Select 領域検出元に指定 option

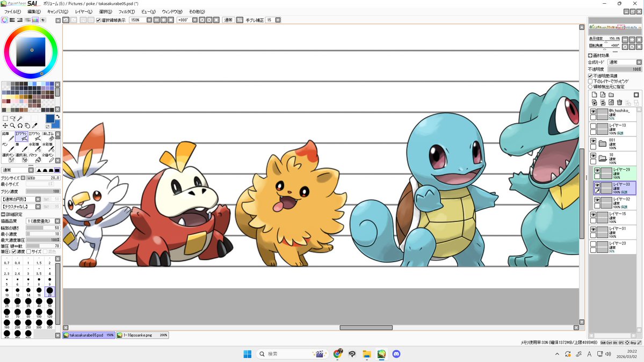pos(590,86)
